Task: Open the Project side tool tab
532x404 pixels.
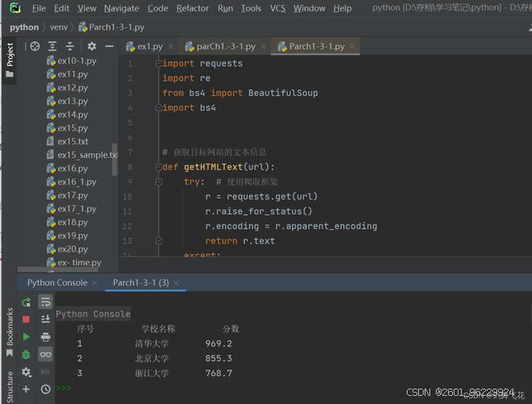Action: tap(10, 60)
